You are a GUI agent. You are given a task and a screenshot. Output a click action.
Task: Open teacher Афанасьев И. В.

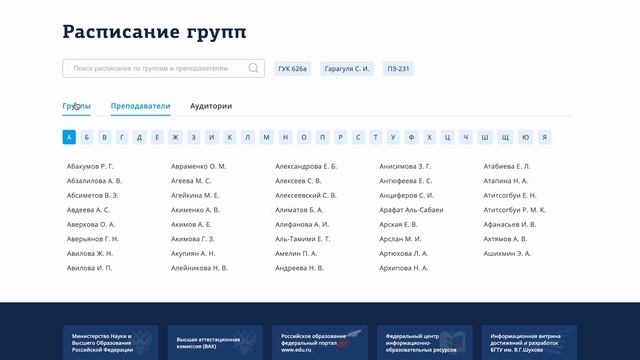(x=510, y=224)
